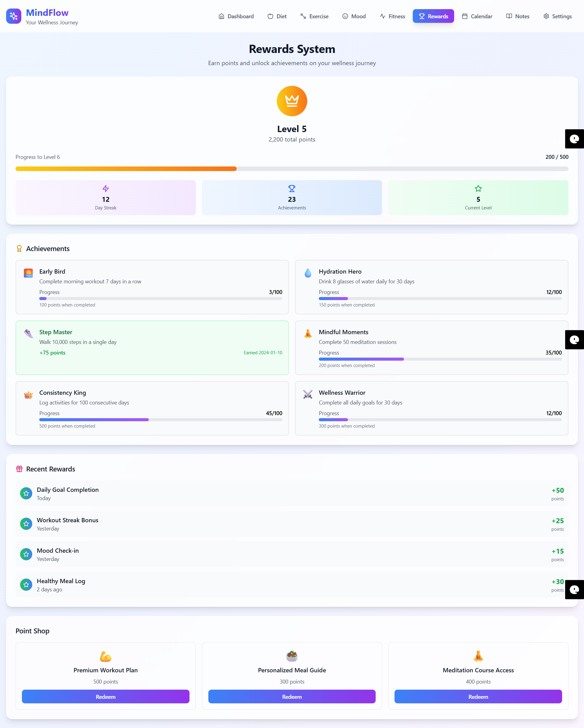Click the Daily Goal Completion reward row
The width and height of the screenshot is (584, 728).
(x=292, y=493)
